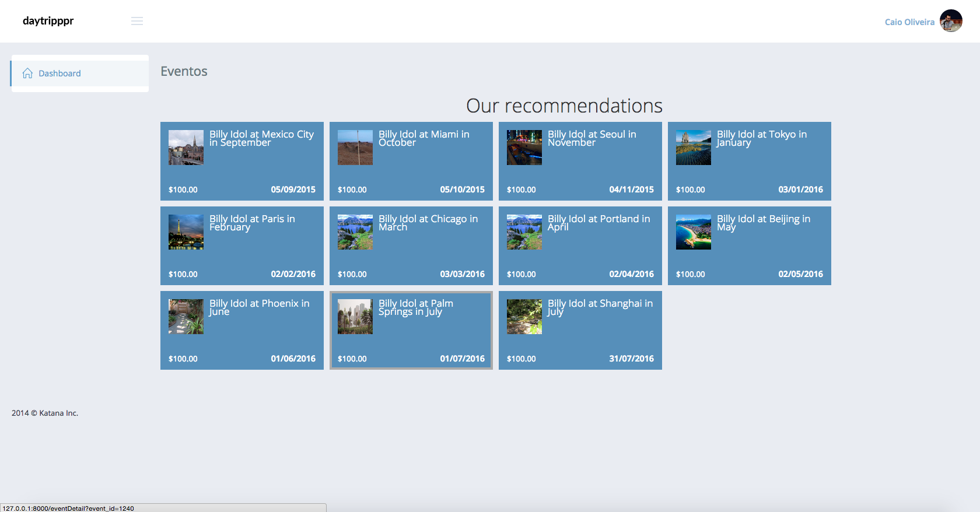
Task: Click the 03/03/2016 date on Chicago card
Action: point(462,274)
